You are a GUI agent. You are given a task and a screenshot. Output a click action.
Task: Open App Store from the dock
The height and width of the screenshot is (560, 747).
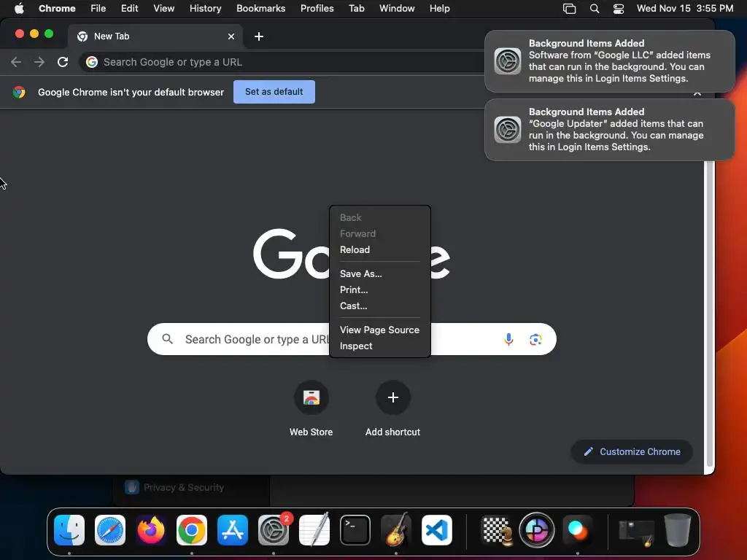tap(233, 530)
